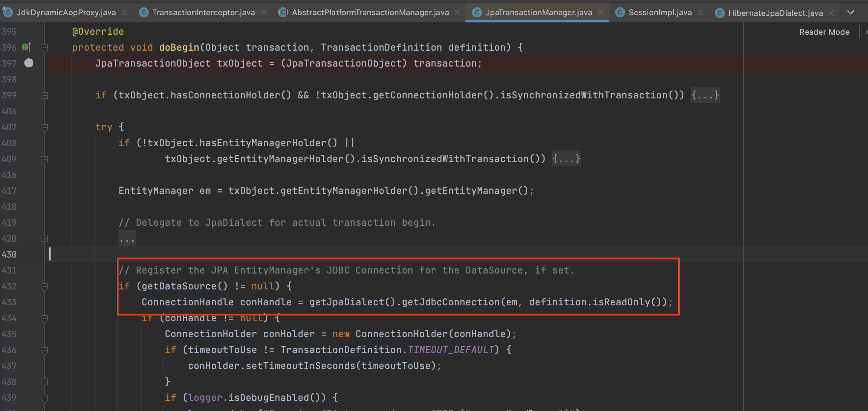Collapse the try block on line 407
This screenshot has width=868, height=411.
pyautogui.click(x=45, y=127)
